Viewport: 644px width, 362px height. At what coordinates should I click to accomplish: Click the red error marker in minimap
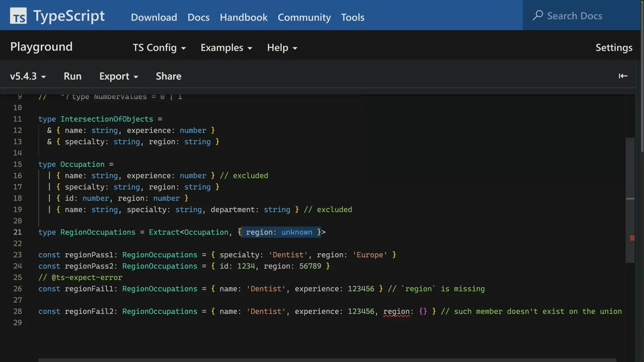(632, 238)
